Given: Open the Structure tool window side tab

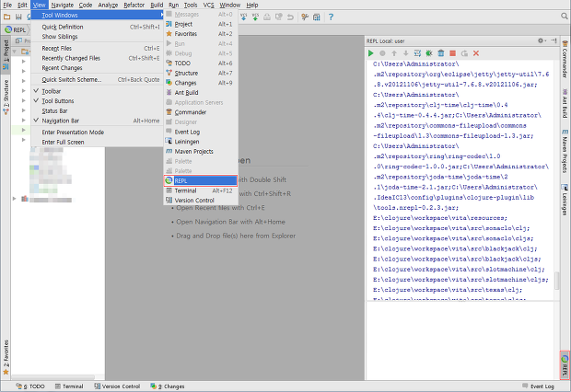Looking at the screenshot, I should tap(6, 98).
